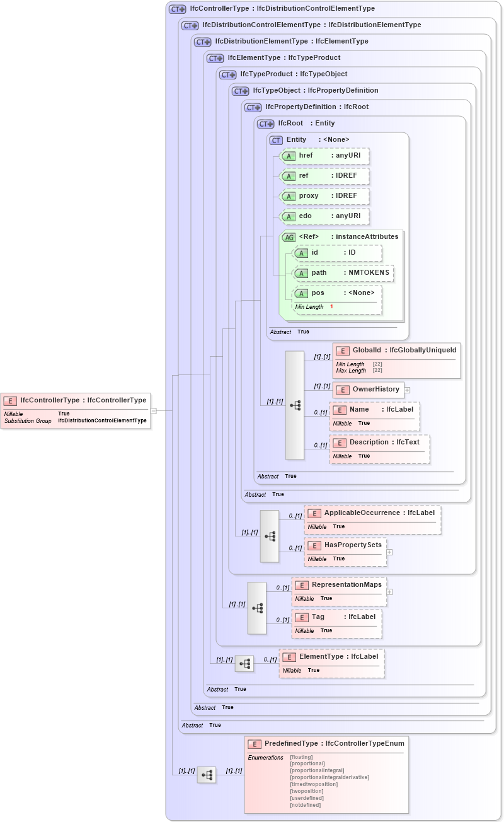Select the CT icon beside Entity type
The height and width of the screenshot is (822, 504).
(275, 140)
